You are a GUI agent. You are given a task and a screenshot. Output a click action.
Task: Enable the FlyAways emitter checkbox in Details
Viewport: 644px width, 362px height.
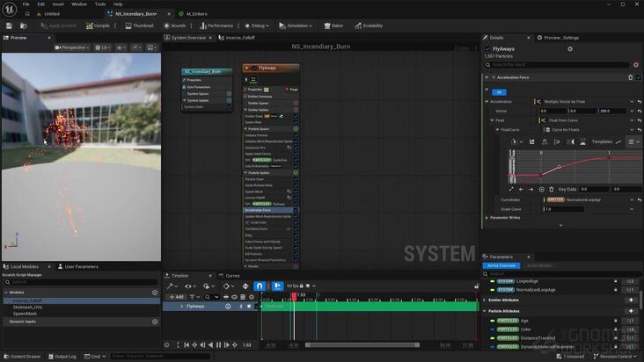click(x=487, y=49)
